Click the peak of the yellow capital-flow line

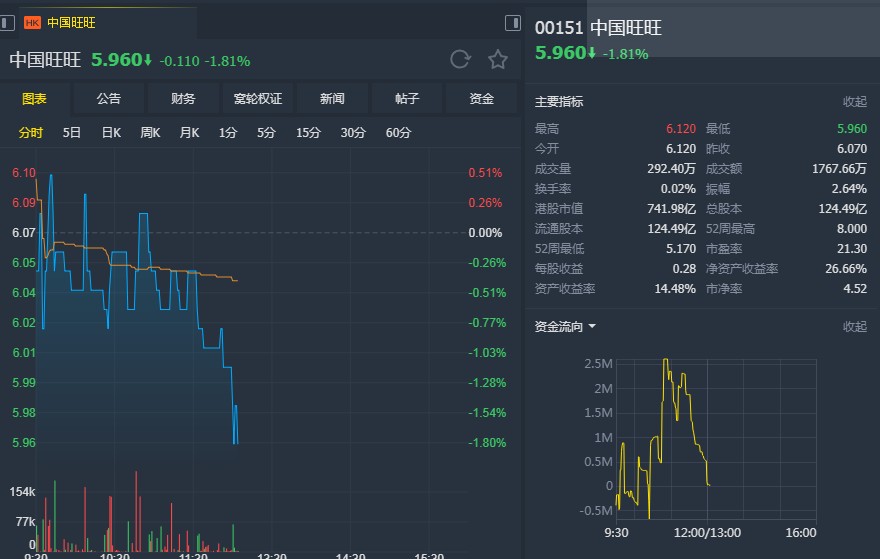666,360
